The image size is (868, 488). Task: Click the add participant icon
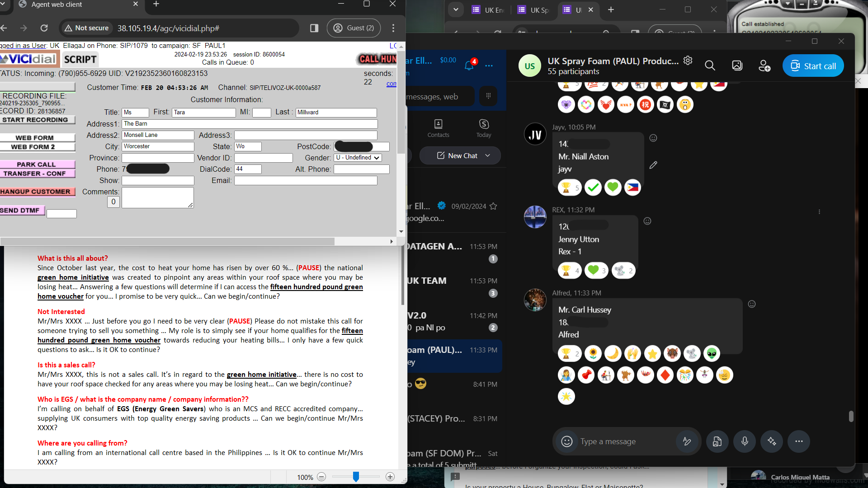pos(764,66)
